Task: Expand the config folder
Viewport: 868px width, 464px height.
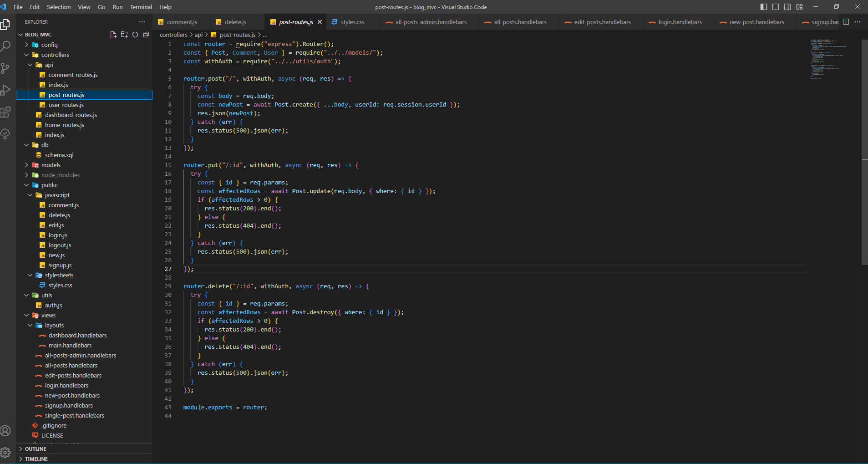Action: point(26,45)
